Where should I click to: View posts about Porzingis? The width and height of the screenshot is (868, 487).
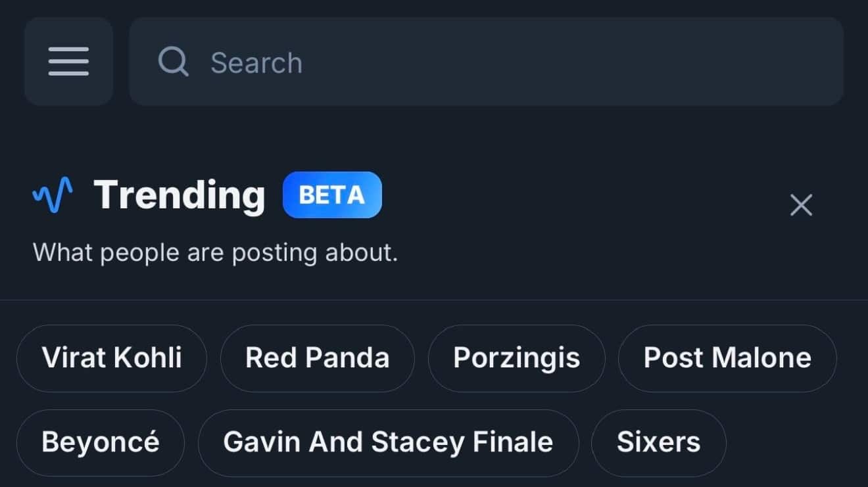(x=516, y=358)
